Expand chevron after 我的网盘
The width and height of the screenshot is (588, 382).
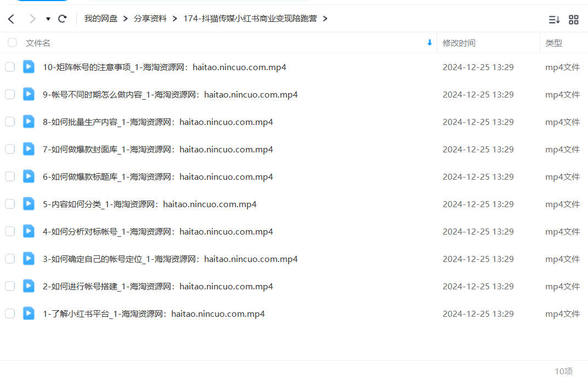tap(126, 19)
